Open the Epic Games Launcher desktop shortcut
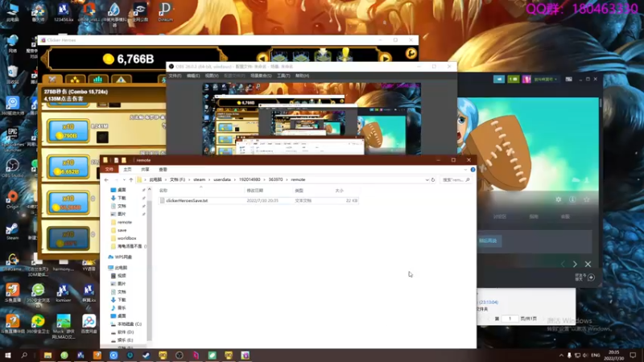The image size is (644, 362). (x=12, y=138)
